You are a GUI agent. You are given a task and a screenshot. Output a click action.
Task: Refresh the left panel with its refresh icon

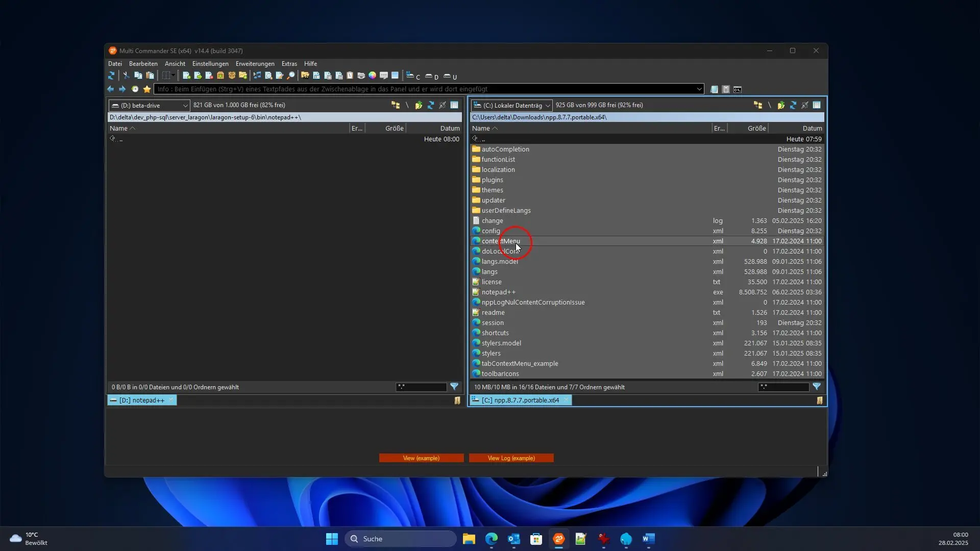[430, 105]
